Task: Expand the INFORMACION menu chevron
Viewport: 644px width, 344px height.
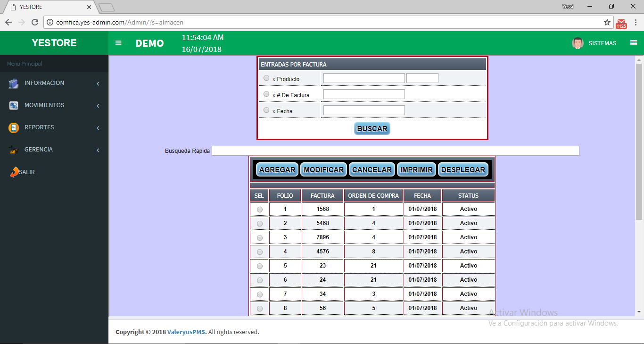Action: point(98,84)
